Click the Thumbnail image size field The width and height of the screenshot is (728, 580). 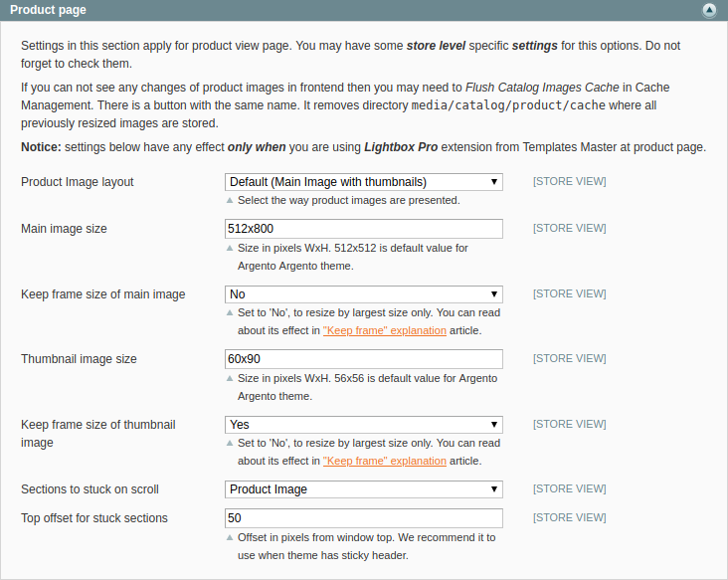pos(364,359)
